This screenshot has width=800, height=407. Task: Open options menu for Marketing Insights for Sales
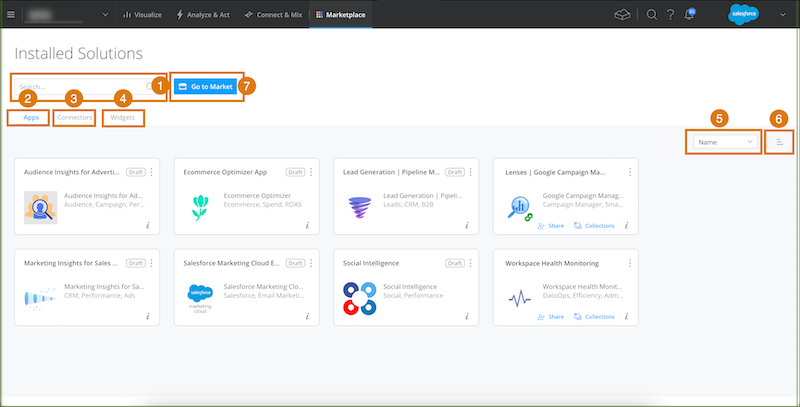[x=152, y=263]
